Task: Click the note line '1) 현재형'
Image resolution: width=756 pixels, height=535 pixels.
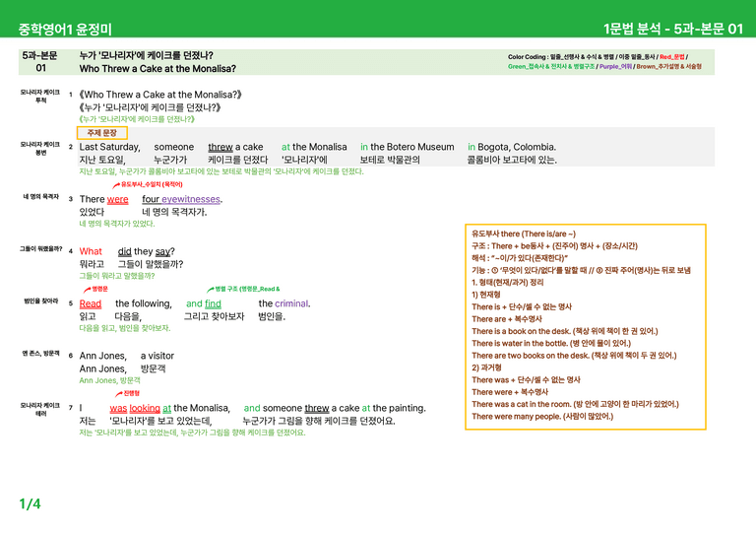Action: click(x=486, y=295)
